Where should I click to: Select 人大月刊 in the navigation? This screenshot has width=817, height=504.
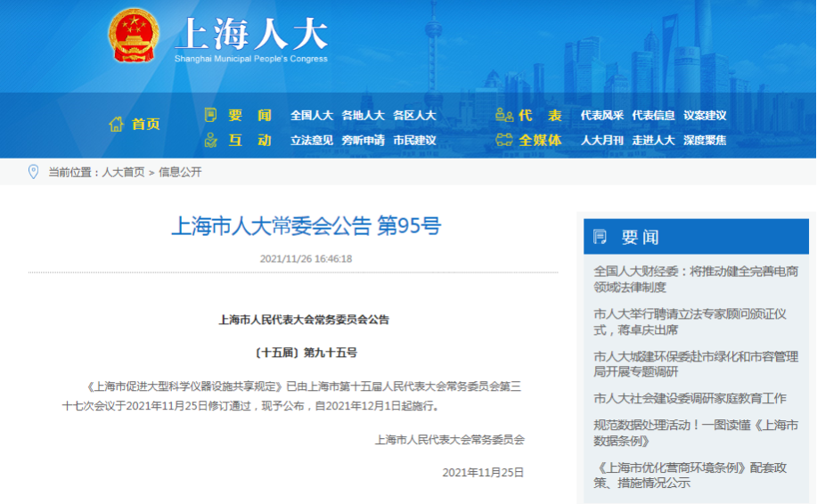click(602, 140)
